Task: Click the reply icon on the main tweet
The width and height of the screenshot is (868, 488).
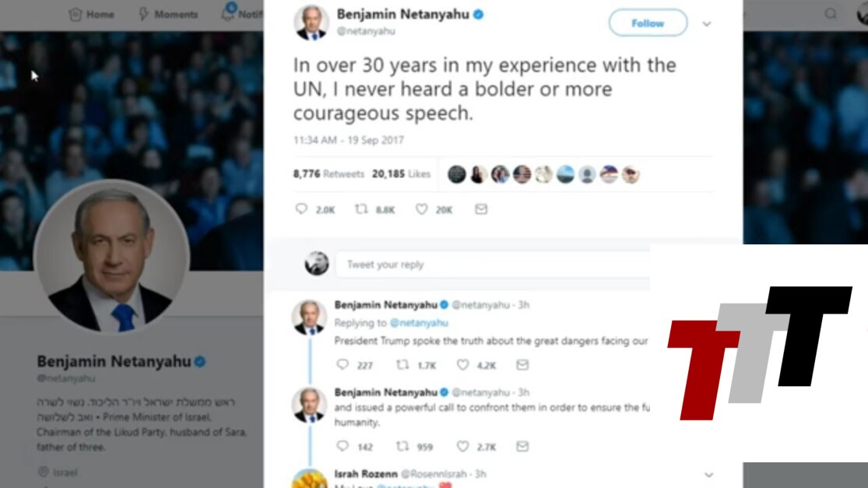Action: (301, 209)
